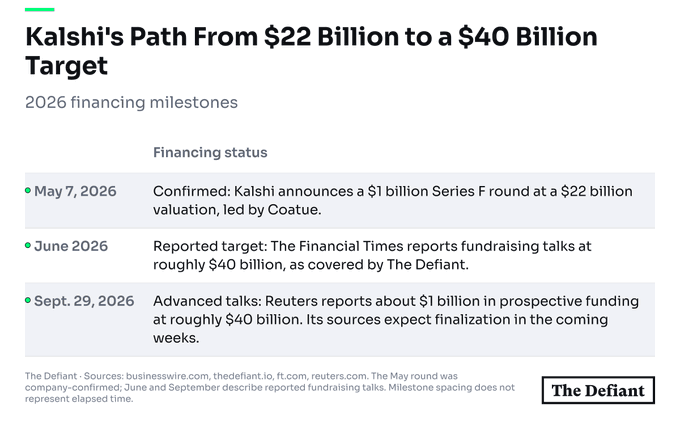Click the Reported target Financial Times description
The image size is (680, 422).
click(372, 255)
